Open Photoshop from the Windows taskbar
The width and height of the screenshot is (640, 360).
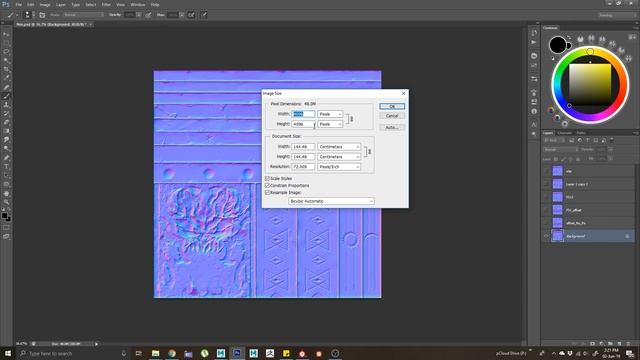point(237,353)
